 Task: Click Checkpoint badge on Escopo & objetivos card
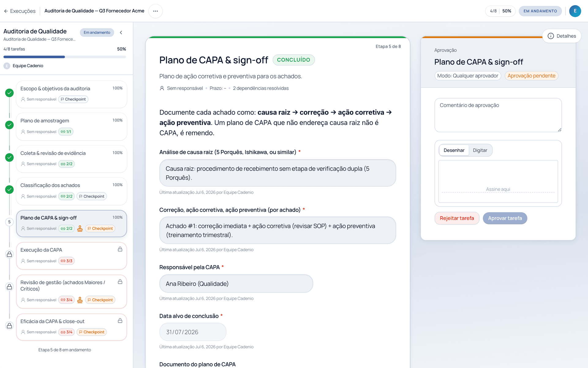pyautogui.click(x=73, y=99)
